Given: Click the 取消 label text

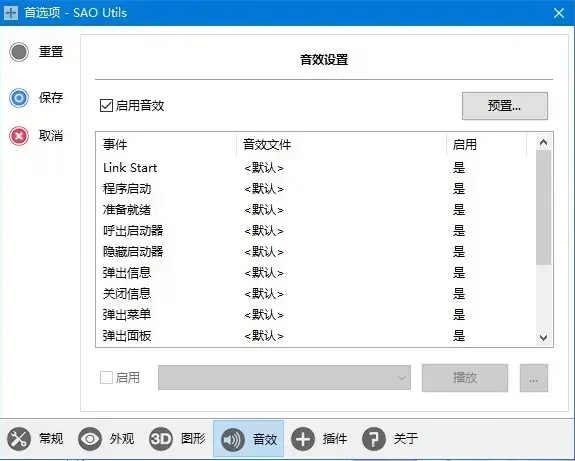Looking at the screenshot, I should click(x=51, y=136).
